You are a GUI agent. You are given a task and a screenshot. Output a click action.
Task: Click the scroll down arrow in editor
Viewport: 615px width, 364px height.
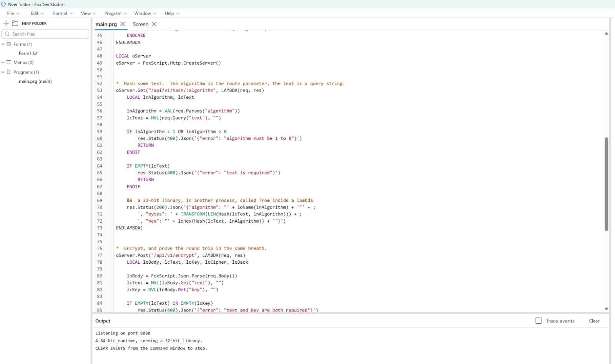[x=606, y=309]
